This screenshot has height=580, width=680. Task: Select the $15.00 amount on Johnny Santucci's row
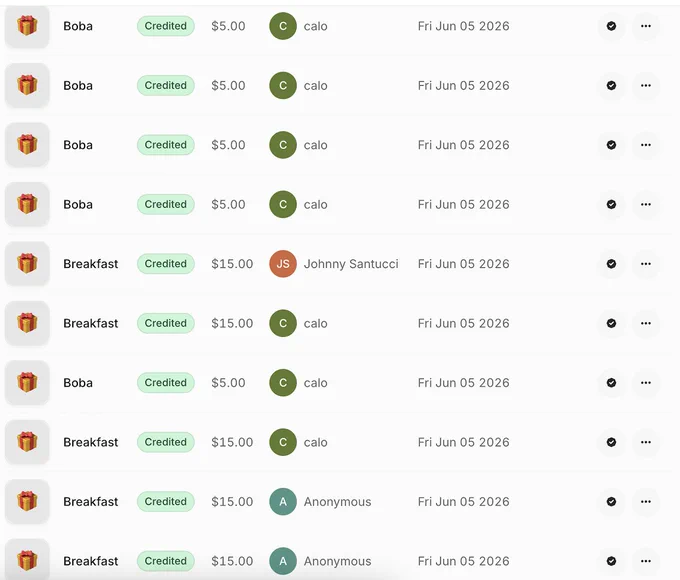point(232,264)
